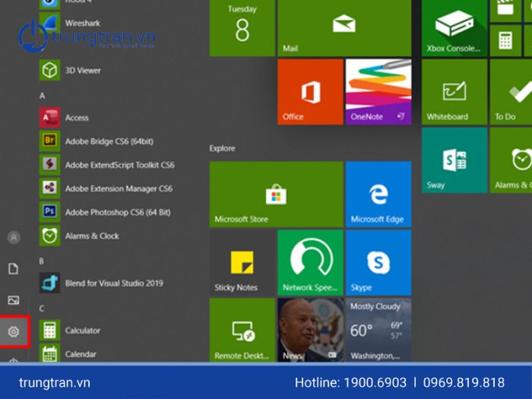Open Wireshark from the app list
532x399 pixels.
coord(82,24)
